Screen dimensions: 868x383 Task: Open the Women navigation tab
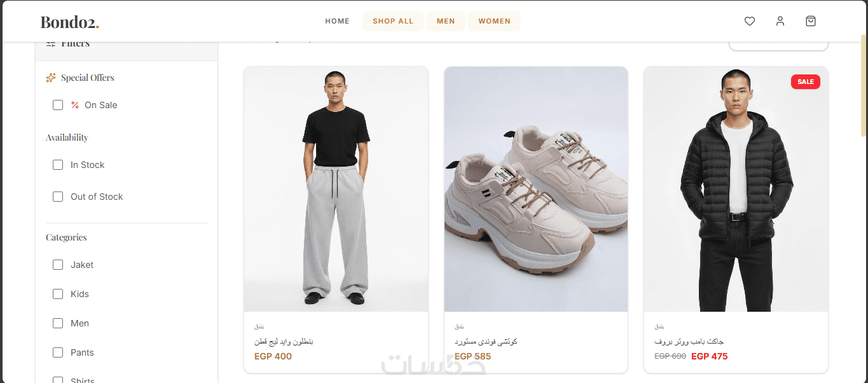tap(494, 21)
